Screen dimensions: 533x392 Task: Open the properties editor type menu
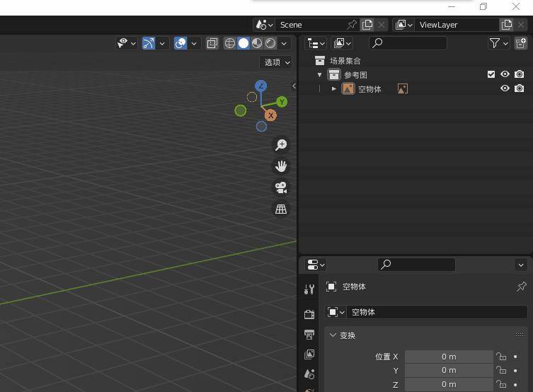click(316, 265)
